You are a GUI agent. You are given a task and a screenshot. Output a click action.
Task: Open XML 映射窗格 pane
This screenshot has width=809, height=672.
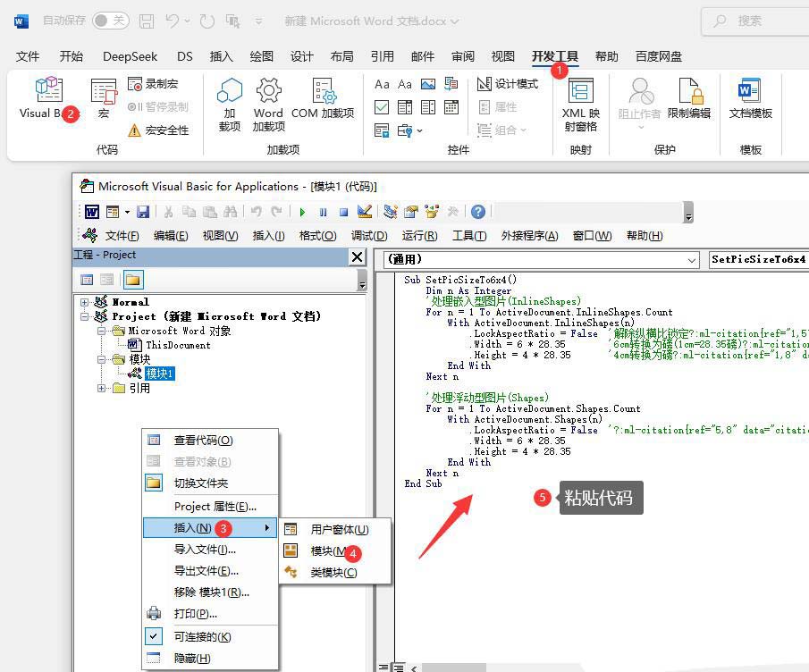click(x=580, y=105)
